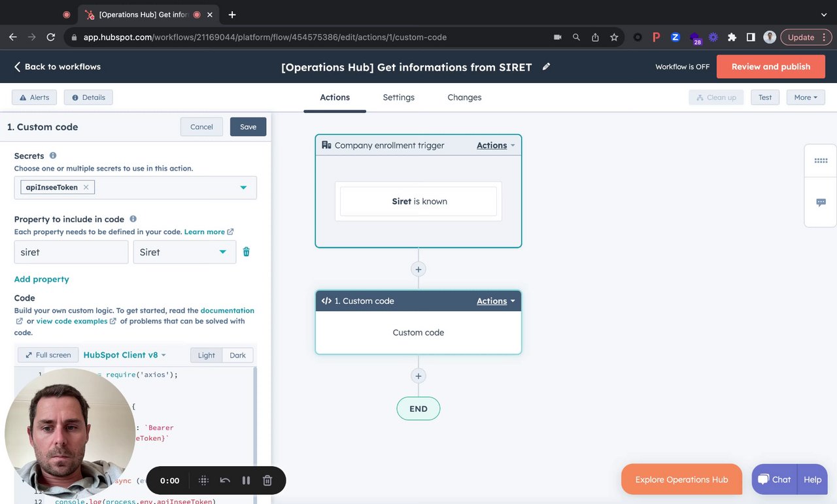Click the zoom magnifier in address bar

click(576, 37)
